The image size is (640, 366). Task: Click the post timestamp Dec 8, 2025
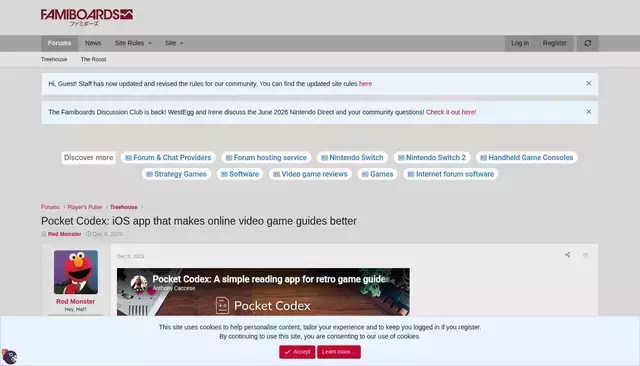[130, 256]
